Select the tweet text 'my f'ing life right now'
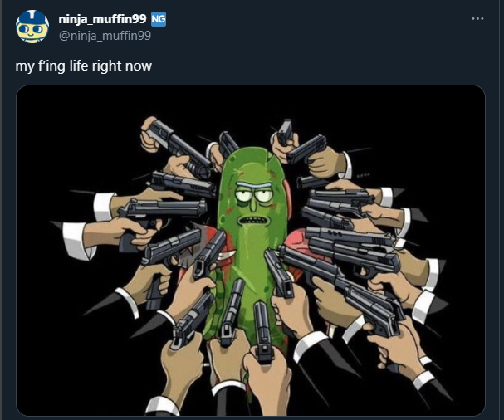 click(84, 66)
